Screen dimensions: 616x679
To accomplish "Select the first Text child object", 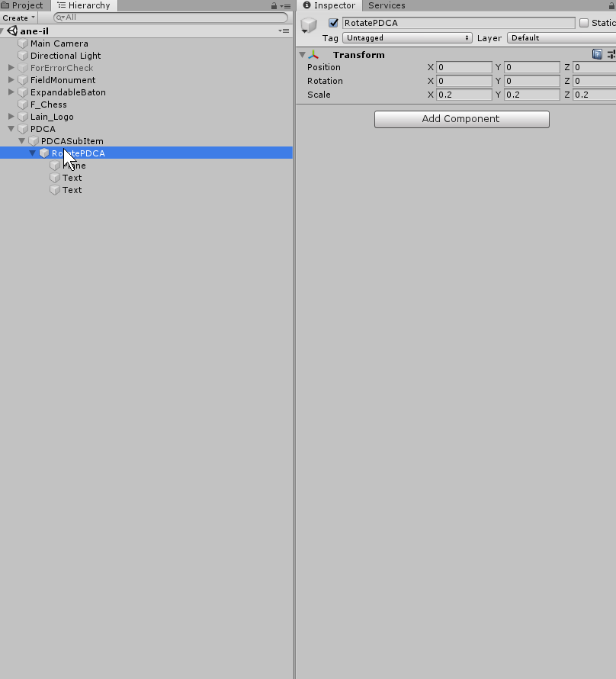I will coord(72,178).
